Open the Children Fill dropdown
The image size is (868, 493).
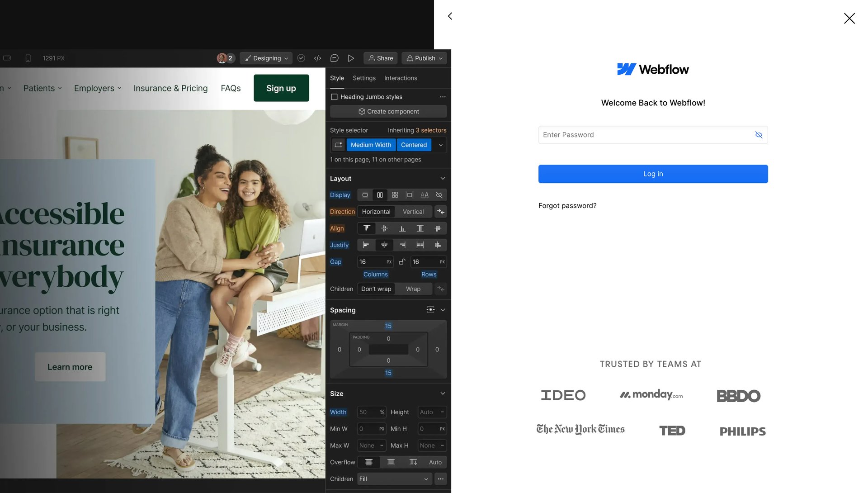393,479
